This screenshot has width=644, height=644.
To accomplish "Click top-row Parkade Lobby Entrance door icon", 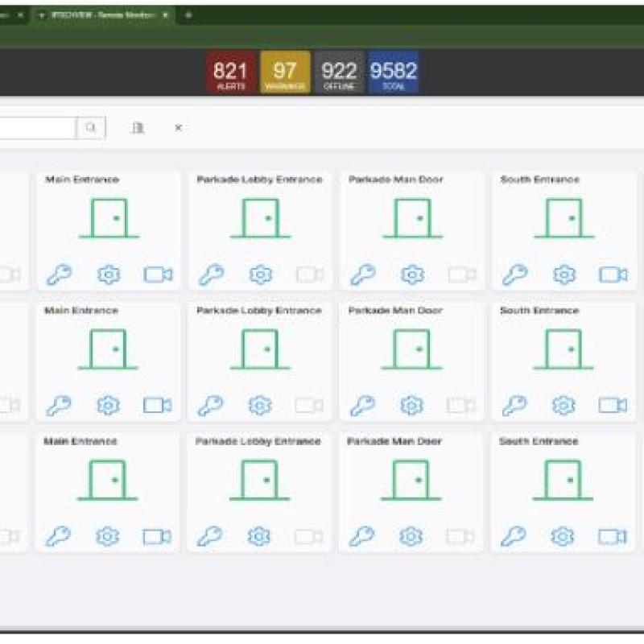I will pos(260,218).
